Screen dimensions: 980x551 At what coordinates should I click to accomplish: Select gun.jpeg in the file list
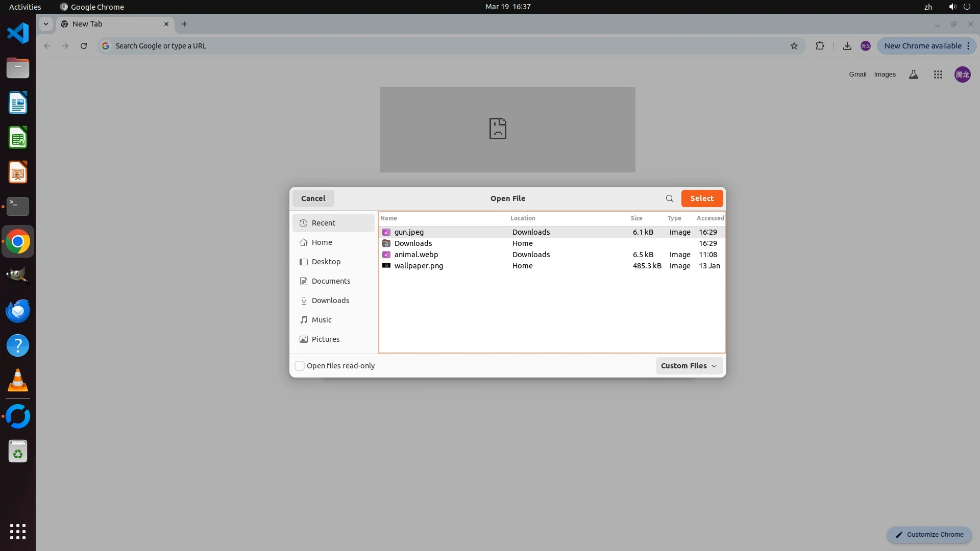(x=409, y=232)
